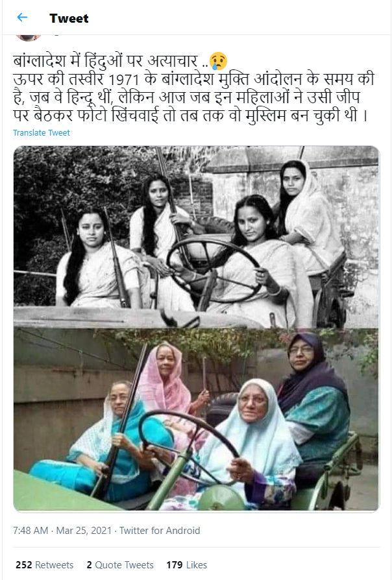This screenshot has width=392, height=580.
Task: Show the 179 Likes list
Action: tap(186, 565)
